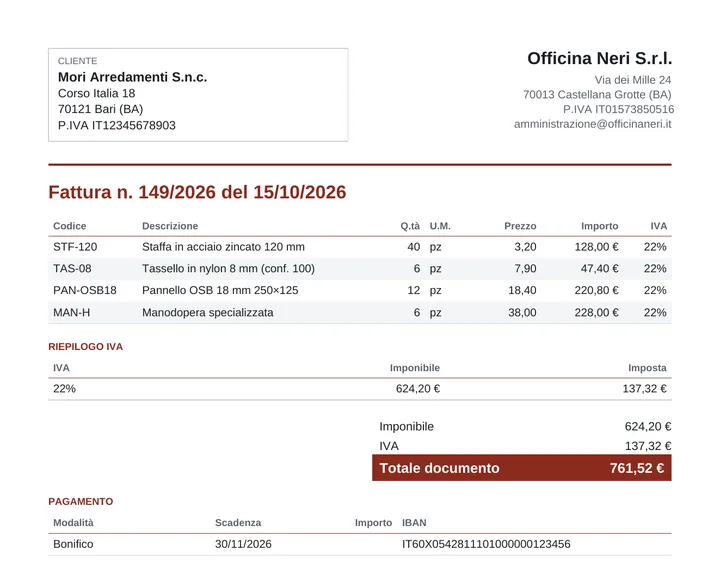The height and width of the screenshot is (569, 720).
Task: Click the Imponibile header in Riepilogo IVA
Action: point(415,368)
